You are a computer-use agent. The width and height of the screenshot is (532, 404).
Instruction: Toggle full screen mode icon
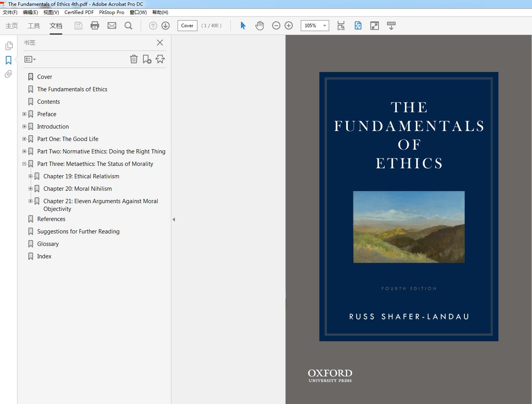pyautogui.click(x=374, y=26)
